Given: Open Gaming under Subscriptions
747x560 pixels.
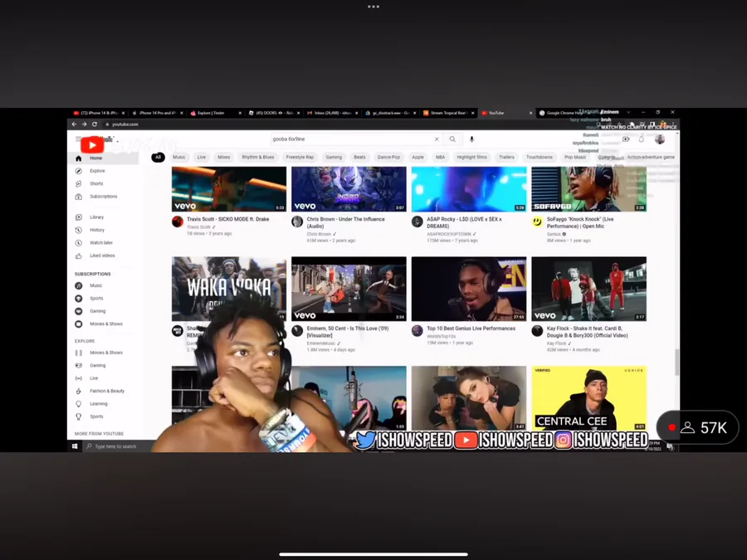Looking at the screenshot, I should click(x=97, y=311).
